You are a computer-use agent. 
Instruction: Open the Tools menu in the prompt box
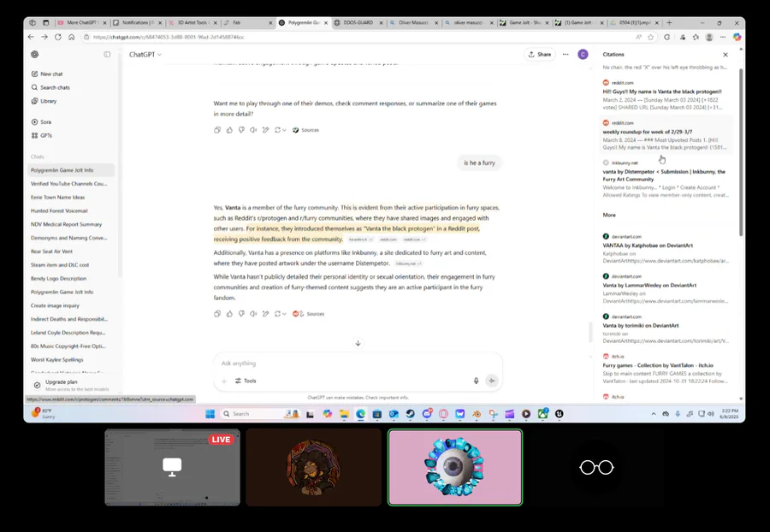[x=246, y=381]
